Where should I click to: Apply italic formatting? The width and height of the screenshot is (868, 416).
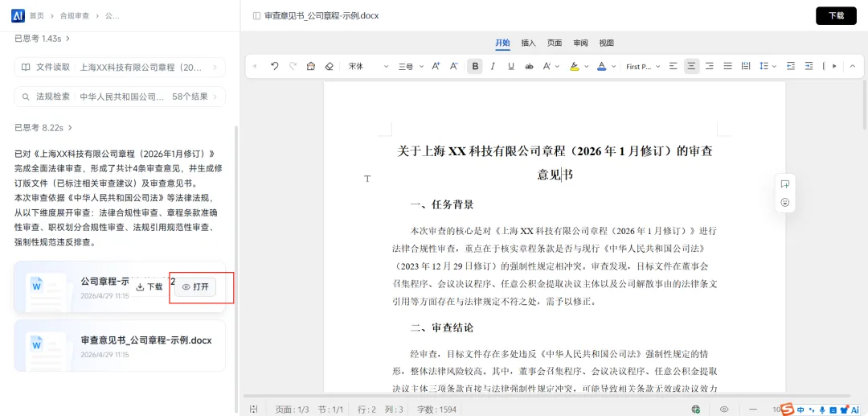point(493,67)
